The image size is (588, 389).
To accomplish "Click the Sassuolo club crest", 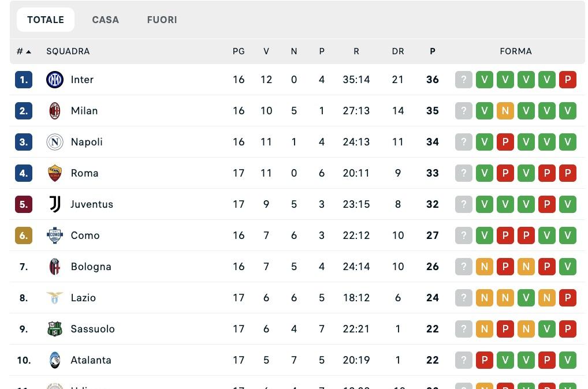I will [x=55, y=329].
